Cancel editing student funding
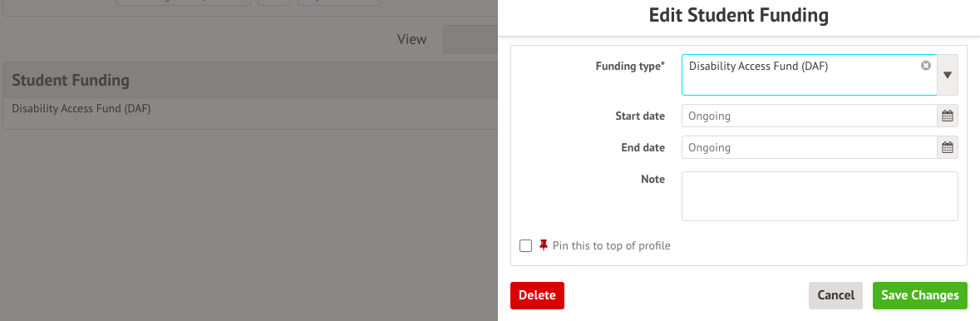Screen dimensions: 980x321 (835, 295)
